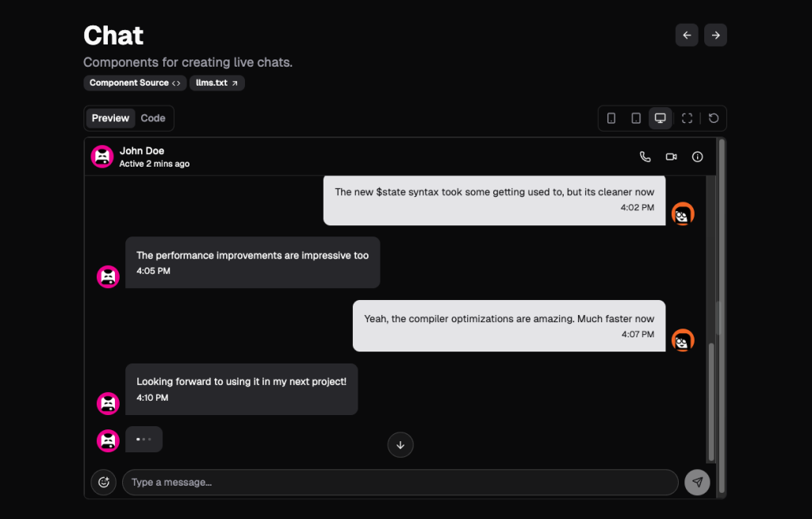Viewport: 812px width, 519px height.
Task: Open the llms.txt link
Action: pyautogui.click(x=217, y=83)
